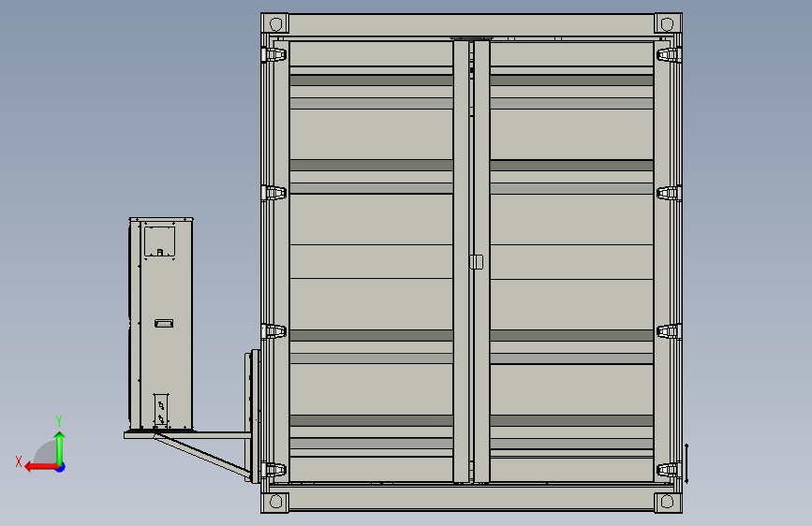Select the left container door panel
812x526 pixels.
click(371, 261)
